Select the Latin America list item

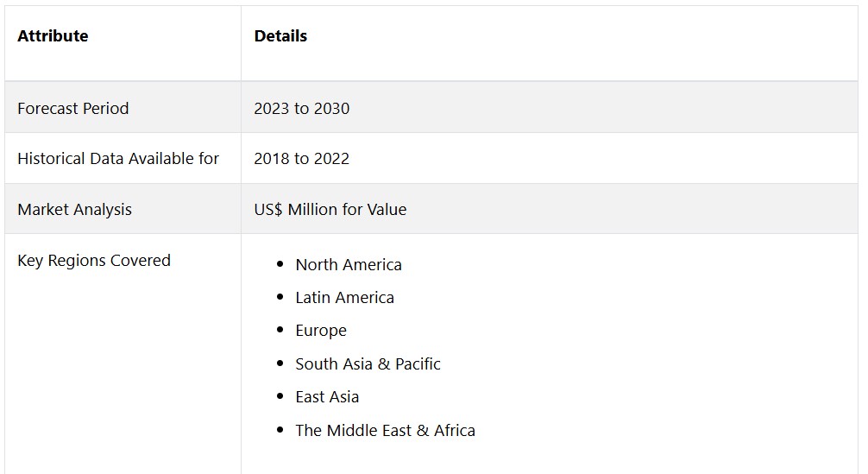click(344, 298)
